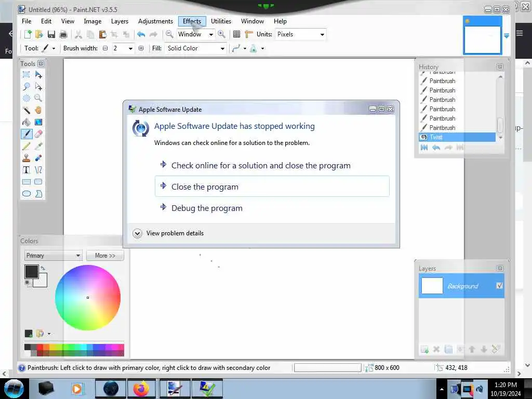532x399 pixels.
Task: Reset colors to black and white
Action: [x=27, y=283]
